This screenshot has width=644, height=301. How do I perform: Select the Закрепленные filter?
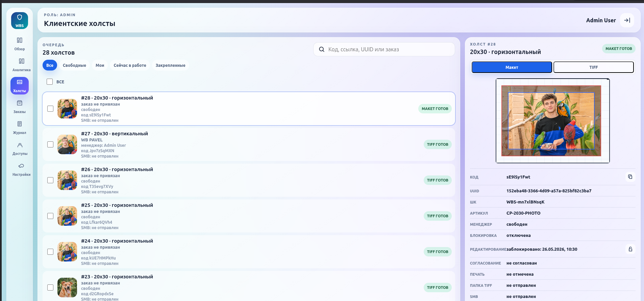(x=170, y=65)
